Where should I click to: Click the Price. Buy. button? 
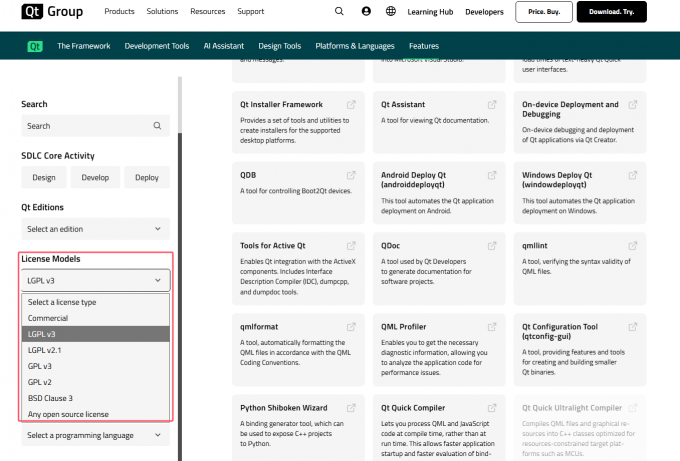(x=543, y=12)
